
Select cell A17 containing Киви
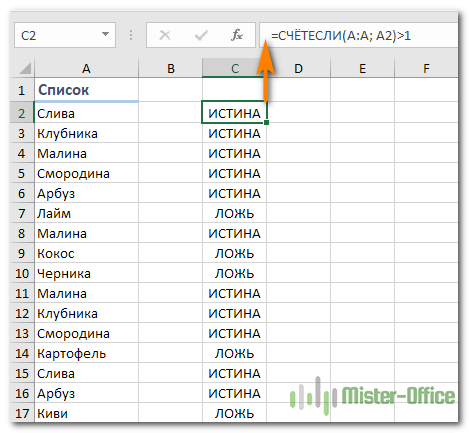pyautogui.click(x=86, y=413)
